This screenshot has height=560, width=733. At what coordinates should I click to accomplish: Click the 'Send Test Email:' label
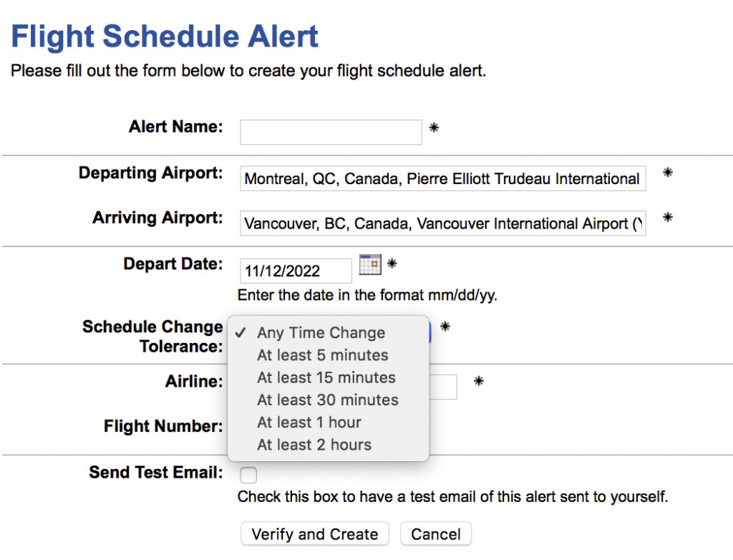[x=155, y=473]
